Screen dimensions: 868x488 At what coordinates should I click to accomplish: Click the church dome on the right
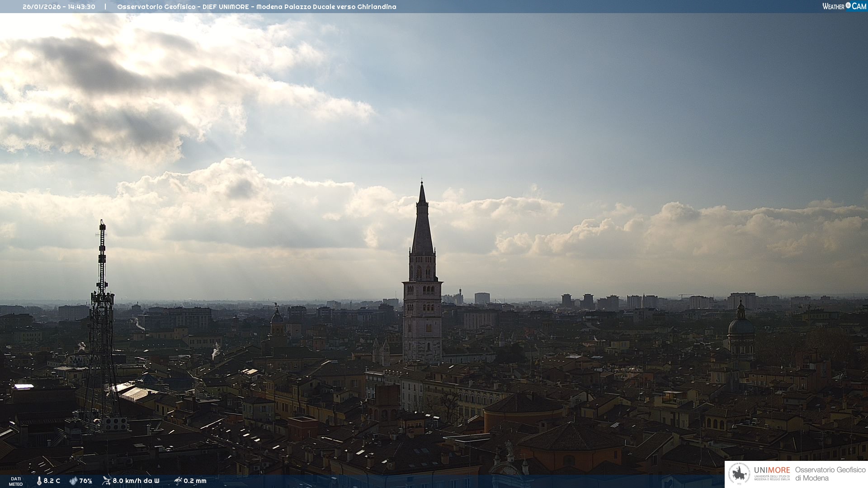[x=741, y=325]
